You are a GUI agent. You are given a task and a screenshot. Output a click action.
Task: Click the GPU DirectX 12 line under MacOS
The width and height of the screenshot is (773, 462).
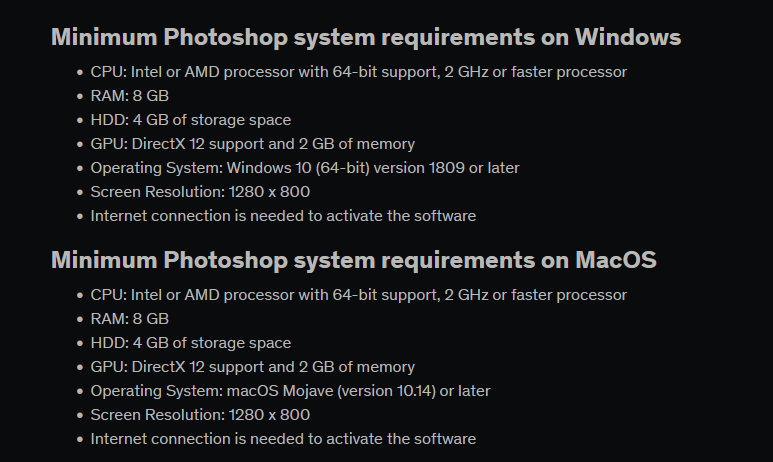[x=252, y=367]
